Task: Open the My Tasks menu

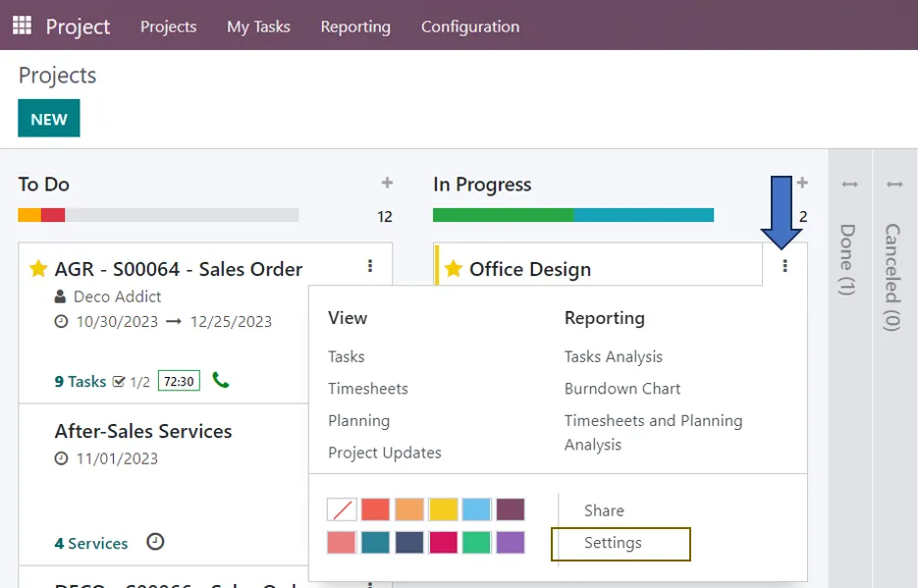Action: tap(259, 27)
